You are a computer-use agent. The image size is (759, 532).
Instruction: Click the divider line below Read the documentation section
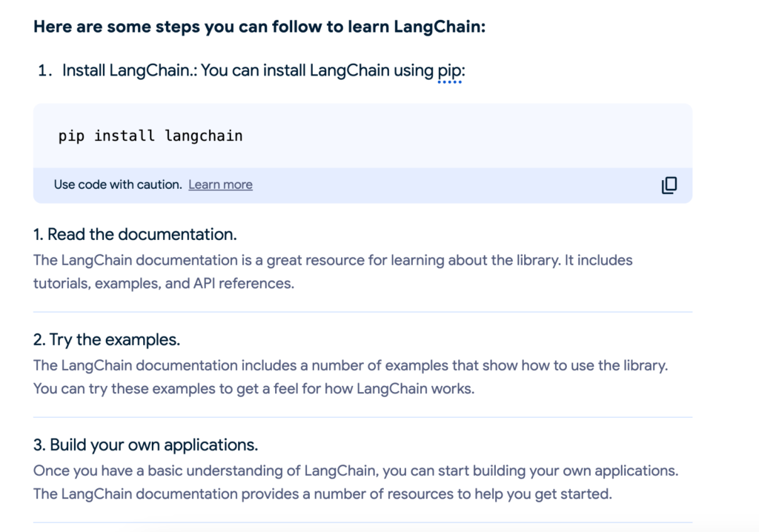[x=362, y=312]
